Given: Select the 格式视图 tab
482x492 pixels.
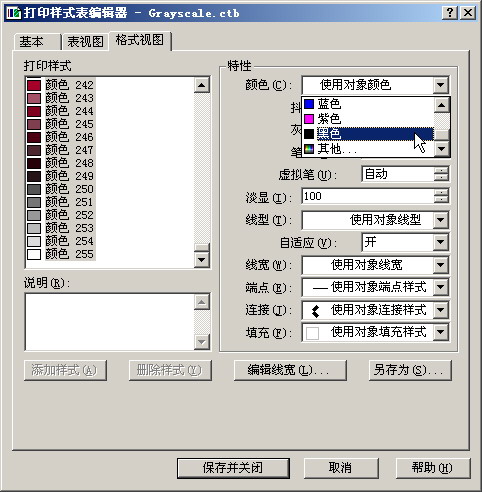Looking at the screenshot, I should point(140,40).
